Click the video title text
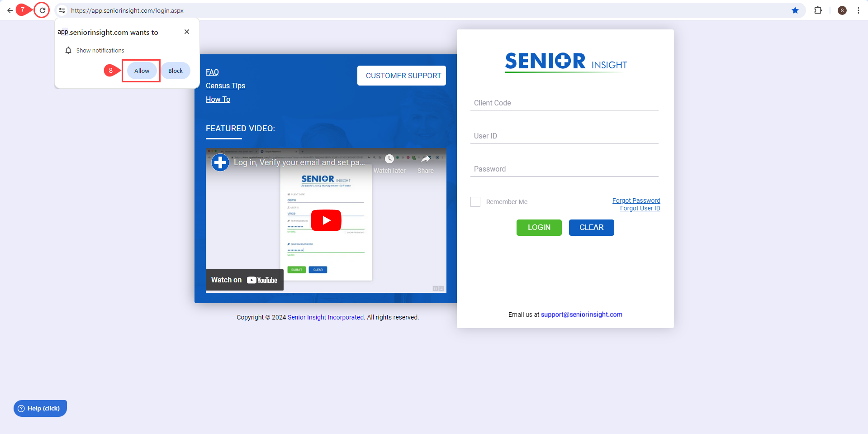The width and height of the screenshot is (868, 434). pos(299,162)
